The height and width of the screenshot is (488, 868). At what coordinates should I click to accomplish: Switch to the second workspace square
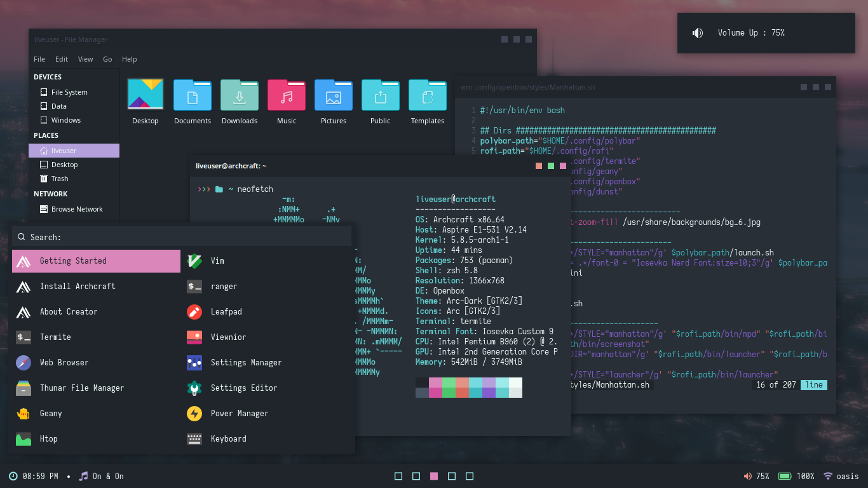(x=416, y=476)
